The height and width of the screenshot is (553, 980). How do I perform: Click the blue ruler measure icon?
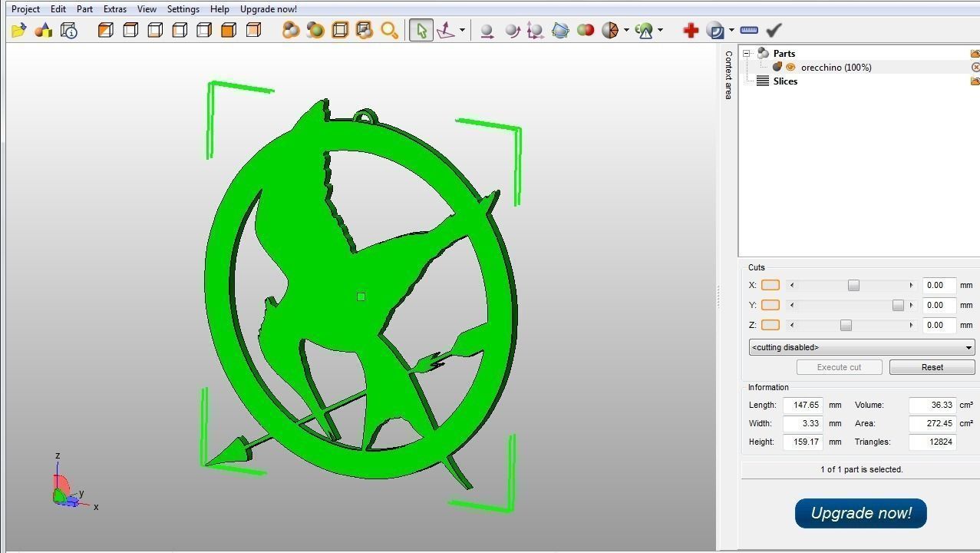tap(750, 30)
